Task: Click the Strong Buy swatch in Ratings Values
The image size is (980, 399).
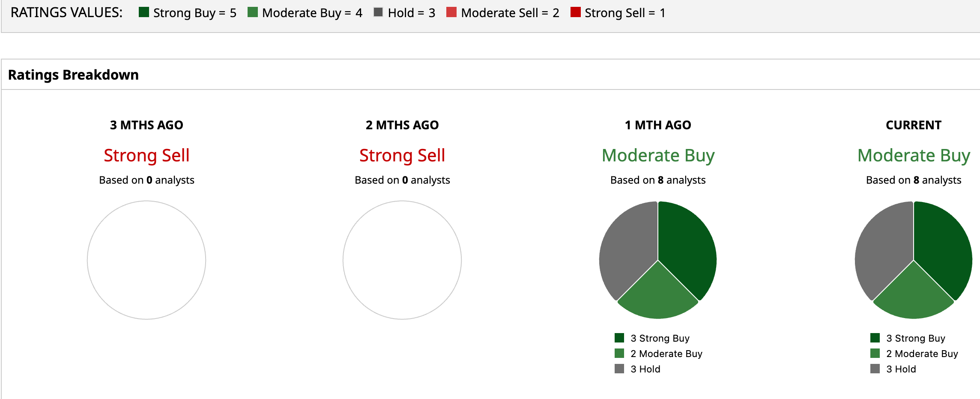Action: (144, 12)
